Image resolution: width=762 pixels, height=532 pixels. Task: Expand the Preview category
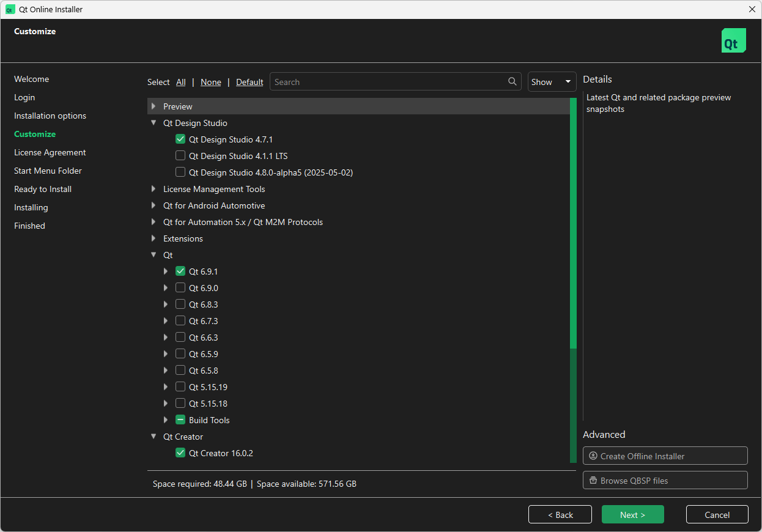click(x=154, y=106)
